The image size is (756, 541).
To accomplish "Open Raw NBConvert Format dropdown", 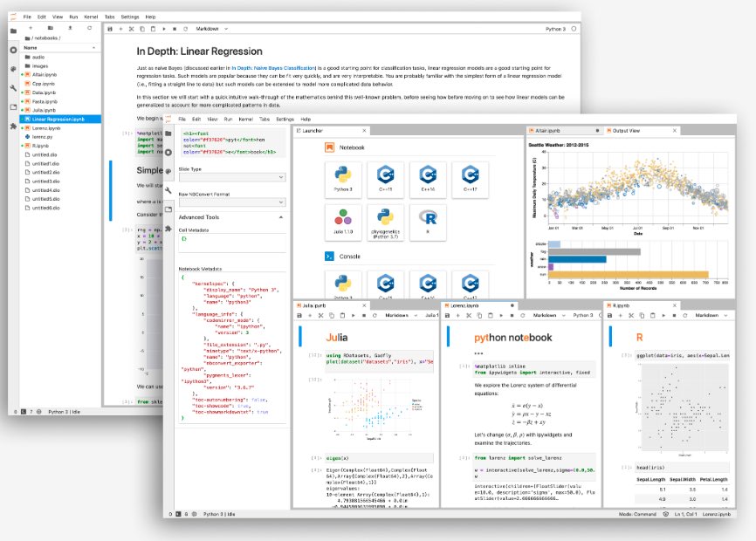I will point(232,202).
